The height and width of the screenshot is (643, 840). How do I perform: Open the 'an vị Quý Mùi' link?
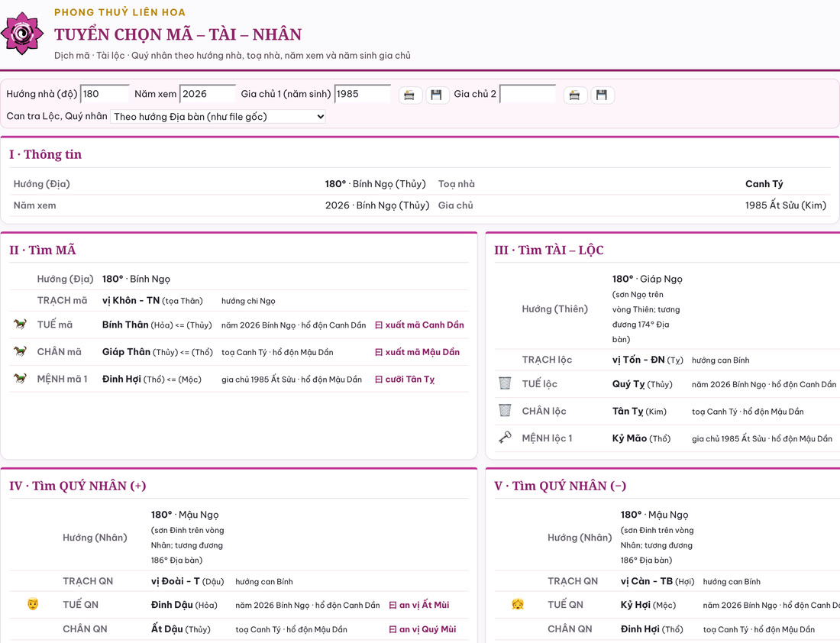click(423, 629)
